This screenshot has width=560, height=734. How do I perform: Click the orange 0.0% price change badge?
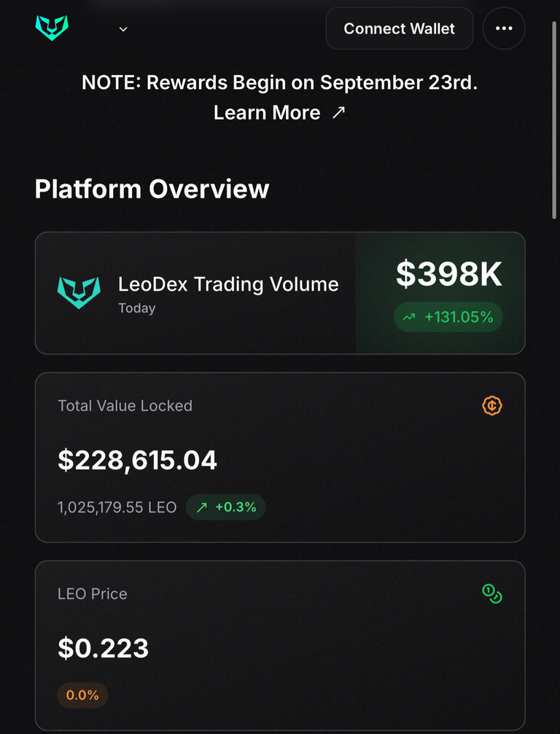click(82, 695)
